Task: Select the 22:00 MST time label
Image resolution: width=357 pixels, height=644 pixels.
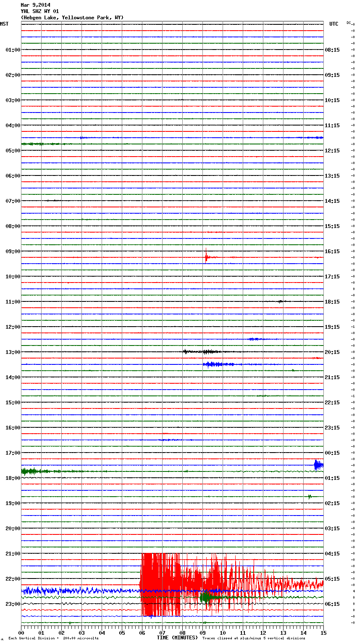Action: [13, 579]
